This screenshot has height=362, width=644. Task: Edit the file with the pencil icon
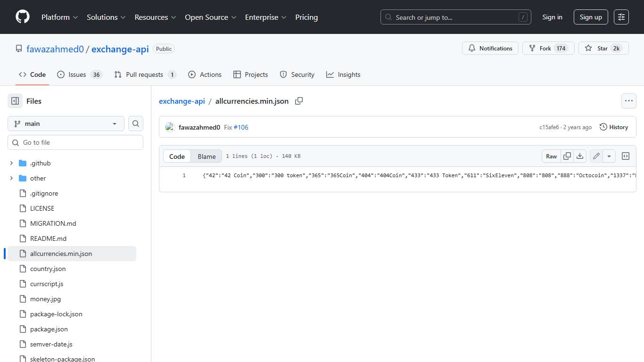[x=596, y=156]
